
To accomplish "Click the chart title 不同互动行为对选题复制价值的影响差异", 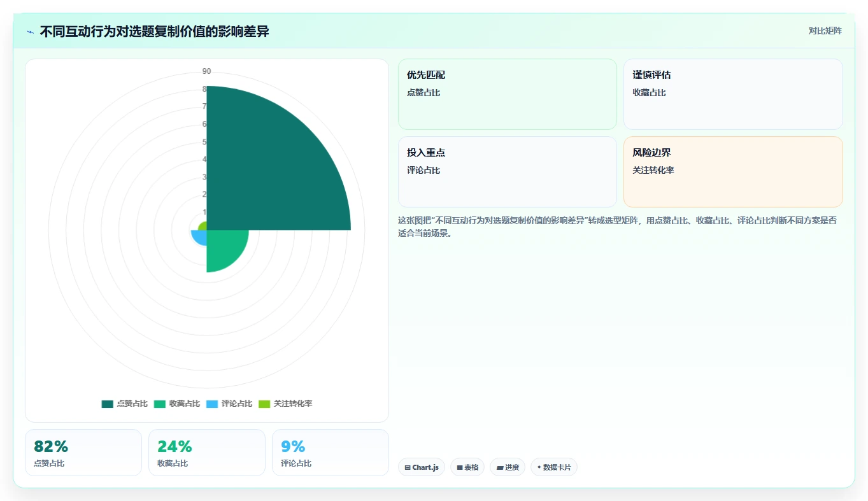I will coord(155,32).
